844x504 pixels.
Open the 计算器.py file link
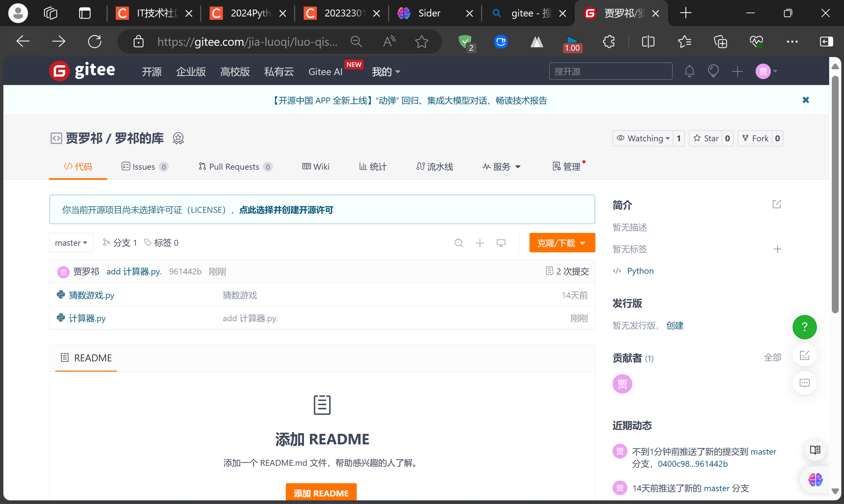click(87, 318)
